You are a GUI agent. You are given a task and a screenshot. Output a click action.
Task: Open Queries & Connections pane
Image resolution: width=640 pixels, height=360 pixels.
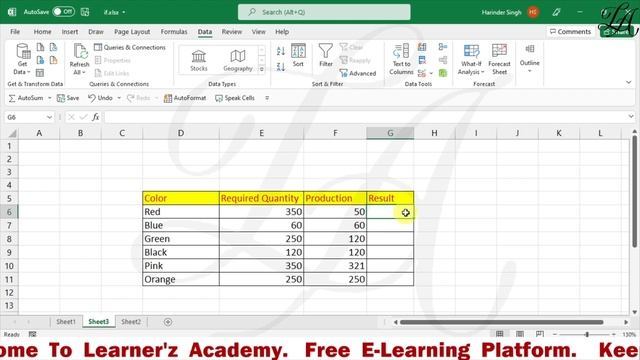click(x=130, y=47)
